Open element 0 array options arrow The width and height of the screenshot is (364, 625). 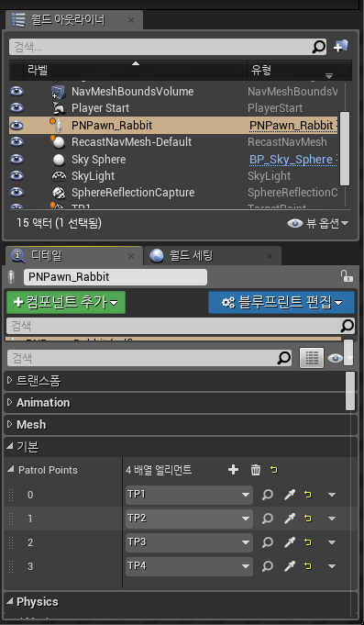[x=332, y=495]
